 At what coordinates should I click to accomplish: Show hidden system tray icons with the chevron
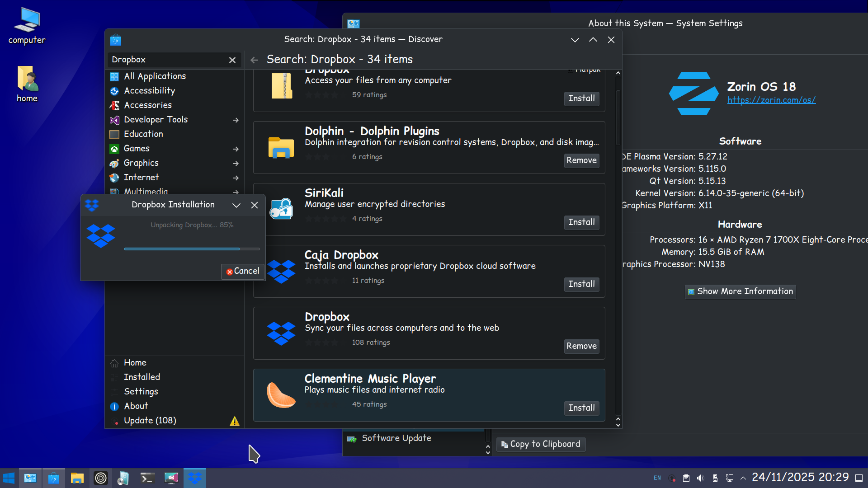click(743, 478)
